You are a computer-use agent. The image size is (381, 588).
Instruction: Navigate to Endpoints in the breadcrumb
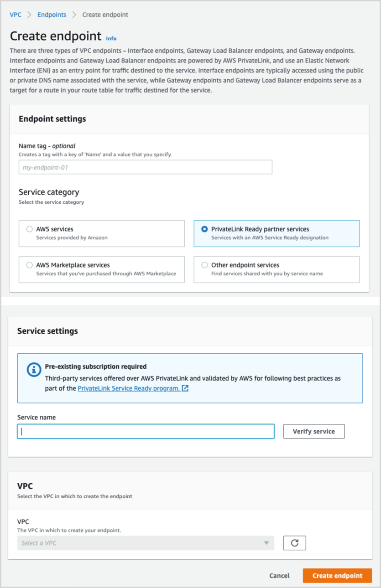pos(52,15)
